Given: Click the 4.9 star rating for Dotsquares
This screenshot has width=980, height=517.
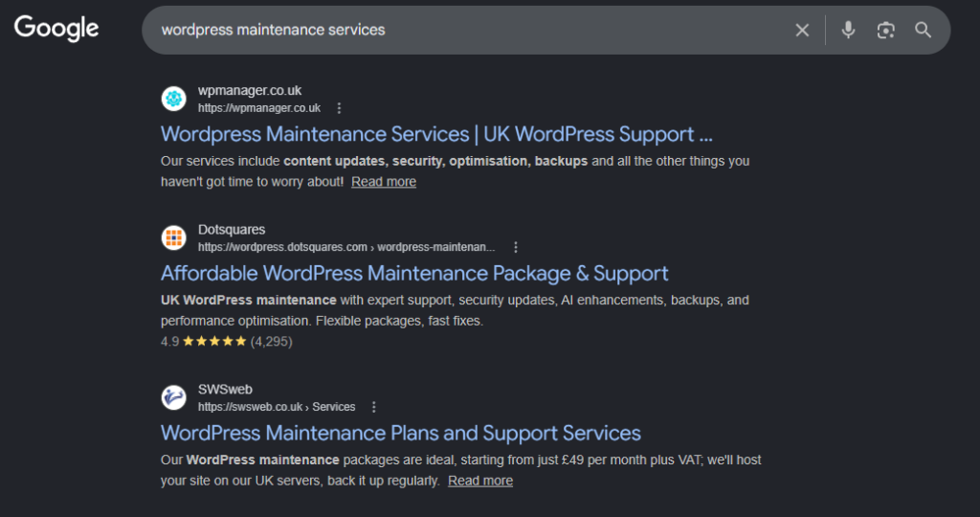Looking at the screenshot, I should coord(226,342).
